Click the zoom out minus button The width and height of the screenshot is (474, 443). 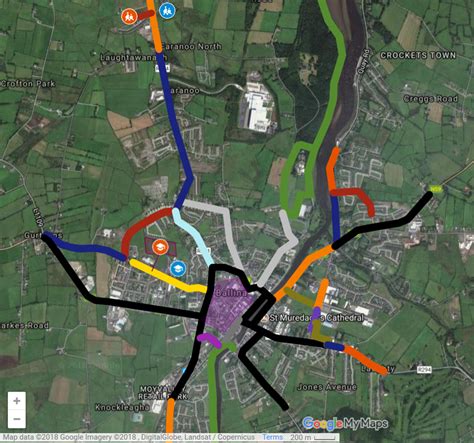coord(17,419)
